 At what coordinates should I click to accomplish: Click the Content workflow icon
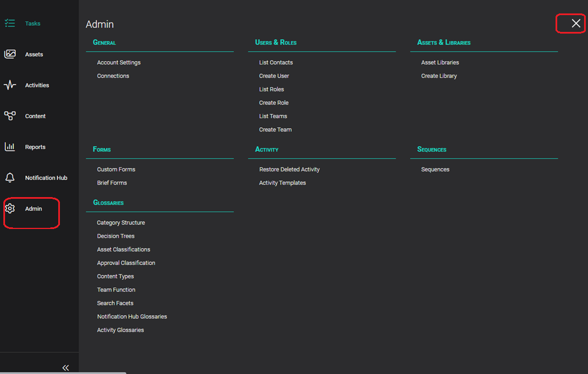(x=10, y=116)
